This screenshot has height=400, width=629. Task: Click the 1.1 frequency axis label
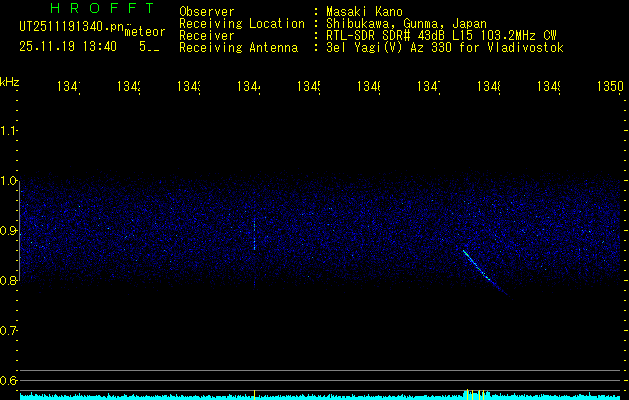click(9, 131)
